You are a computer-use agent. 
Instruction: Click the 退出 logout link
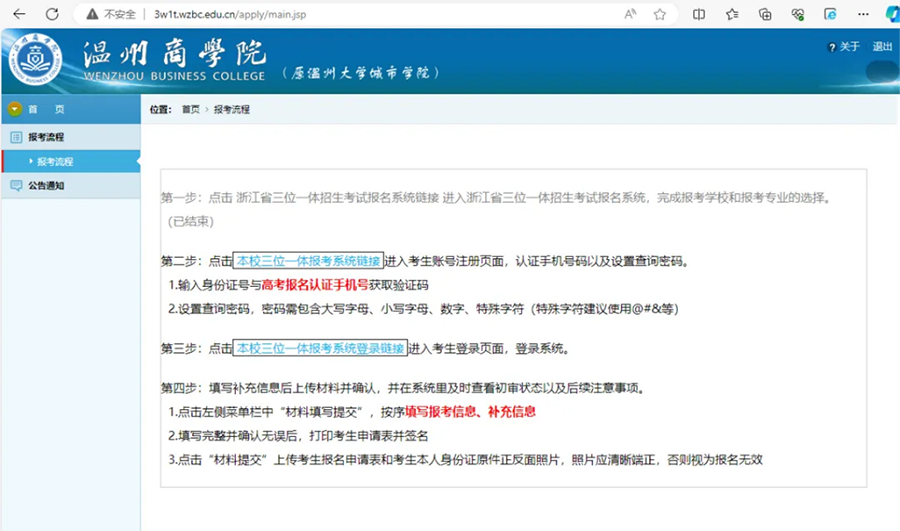click(882, 46)
